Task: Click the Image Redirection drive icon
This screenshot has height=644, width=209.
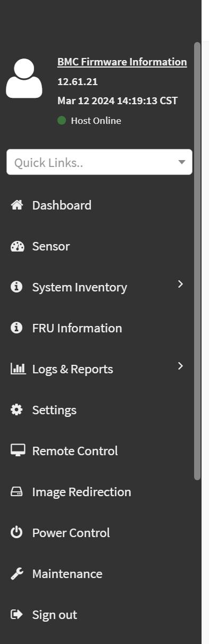Action: coord(17,492)
